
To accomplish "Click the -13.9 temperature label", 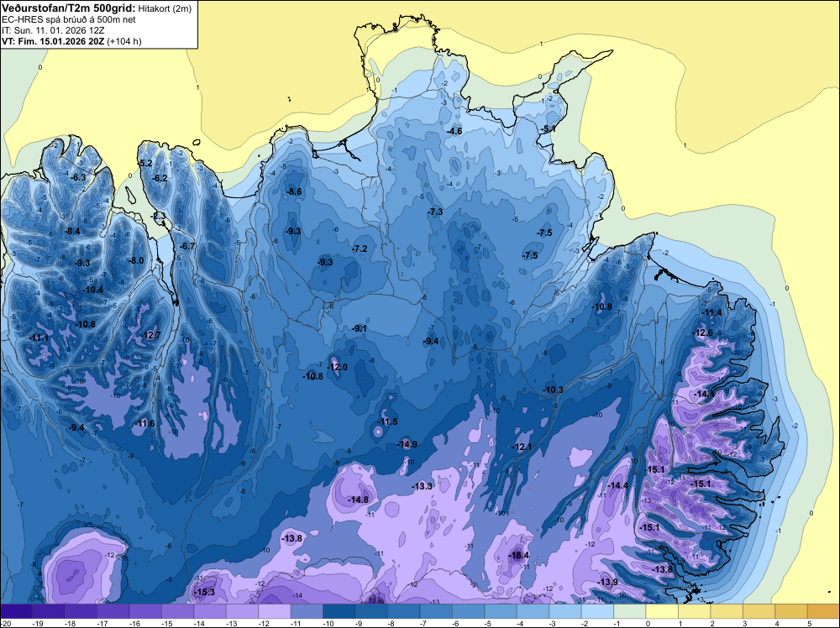I will (x=607, y=582).
